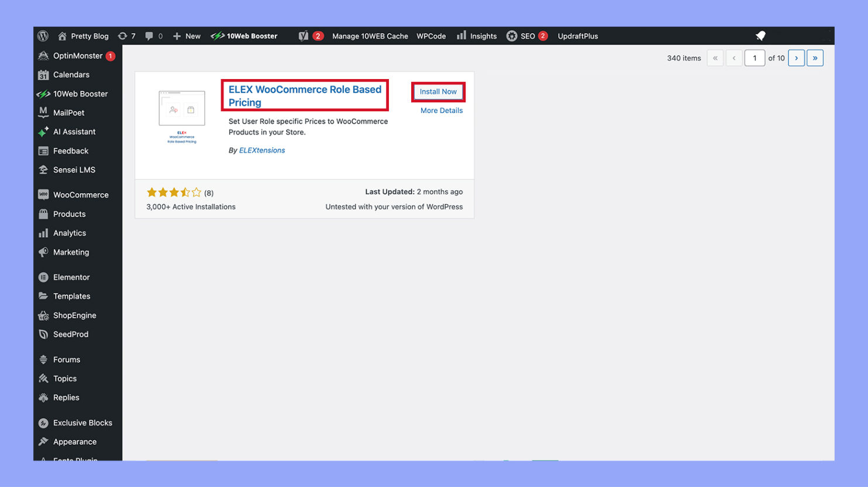Screen dimensions: 868x487
Task: View More Details for the ELEX plugin
Action: pyautogui.click(x=441, y=111)
